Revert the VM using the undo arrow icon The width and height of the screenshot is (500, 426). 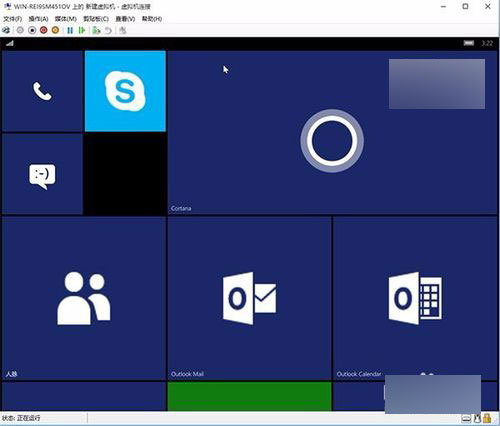(108, 30)
